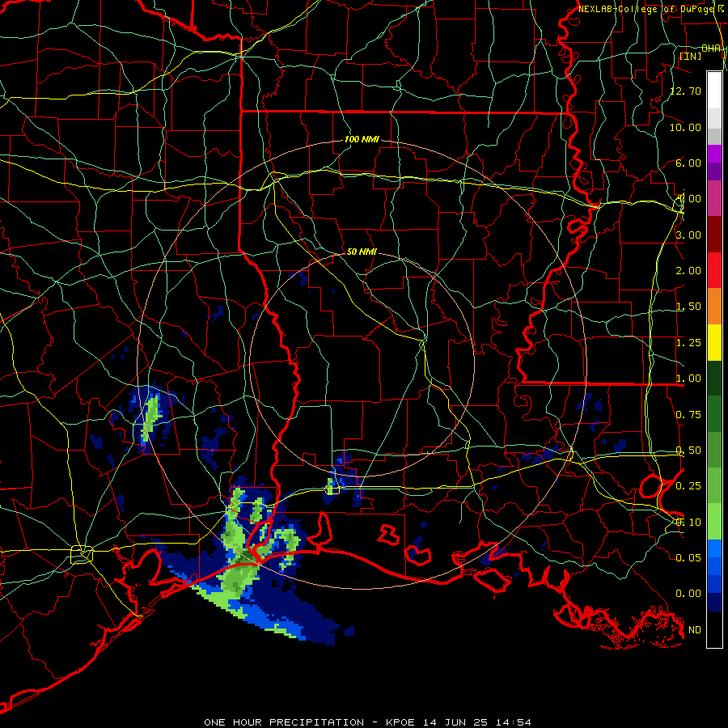
Task: Click the 0.25 legend value
Action: coord(688,486)
